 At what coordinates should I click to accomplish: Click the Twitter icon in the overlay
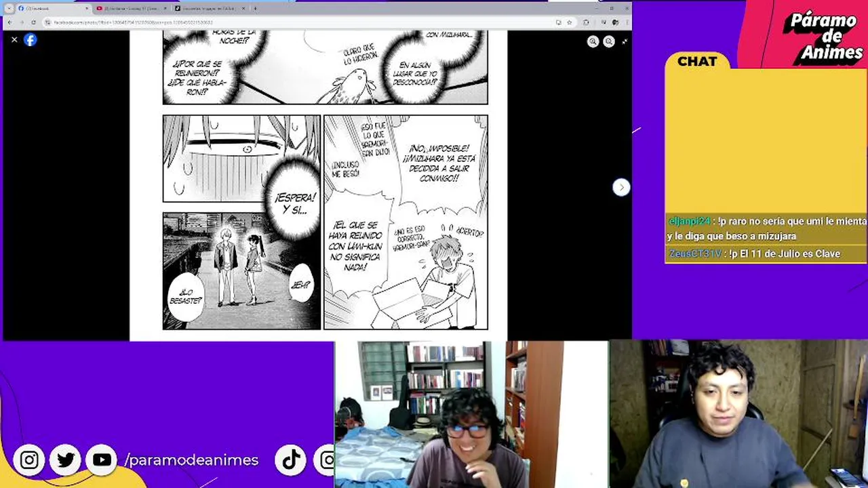click(66, 460)
